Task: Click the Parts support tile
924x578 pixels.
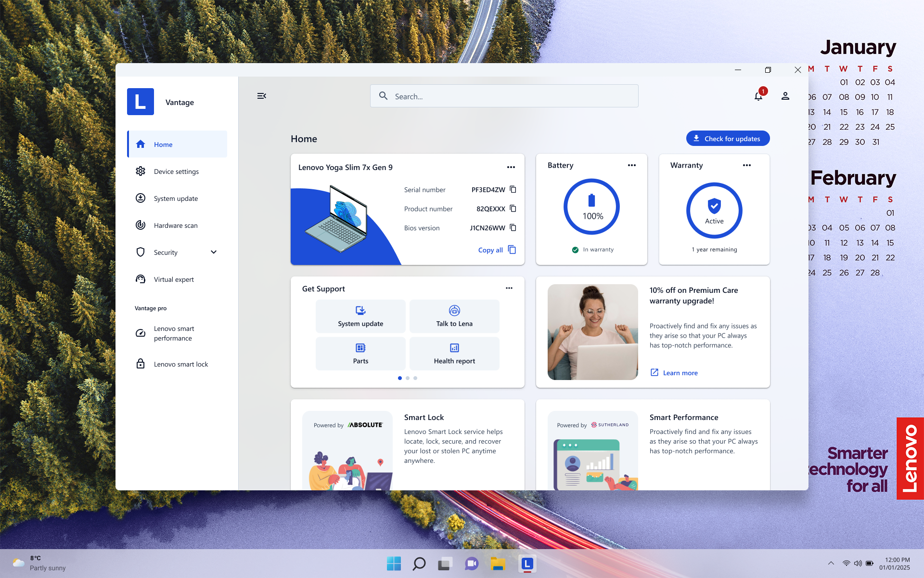Action: (x=360, y=354)
